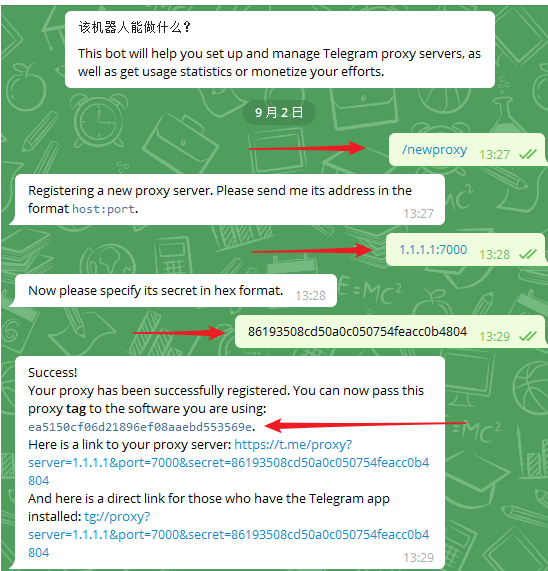Screen dimensions: 548x571
Task: Click the 该机器人能做什么？ heading
Action: click(x=135, y=27)
